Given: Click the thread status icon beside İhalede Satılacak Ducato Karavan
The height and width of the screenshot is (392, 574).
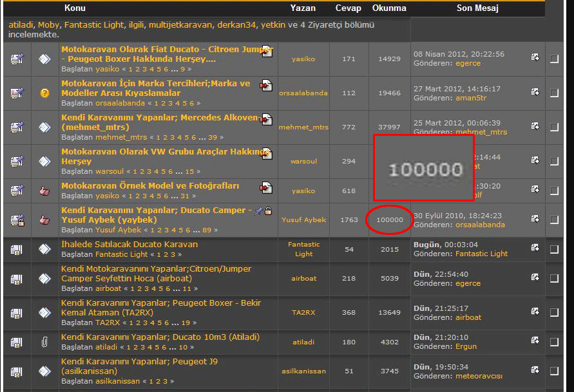Looking at the screenshot, I should pyautogui.click(x=44, y=250).
